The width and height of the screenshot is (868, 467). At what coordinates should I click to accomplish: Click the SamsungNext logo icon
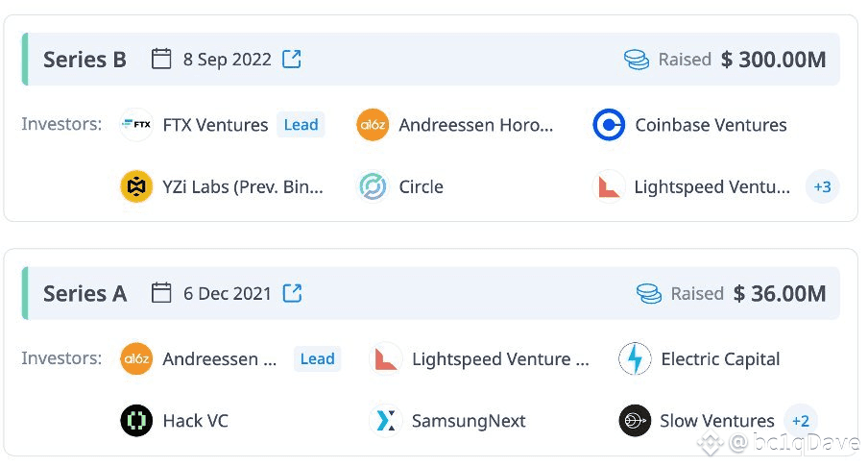pyautogui.click(x=385, y=421)
